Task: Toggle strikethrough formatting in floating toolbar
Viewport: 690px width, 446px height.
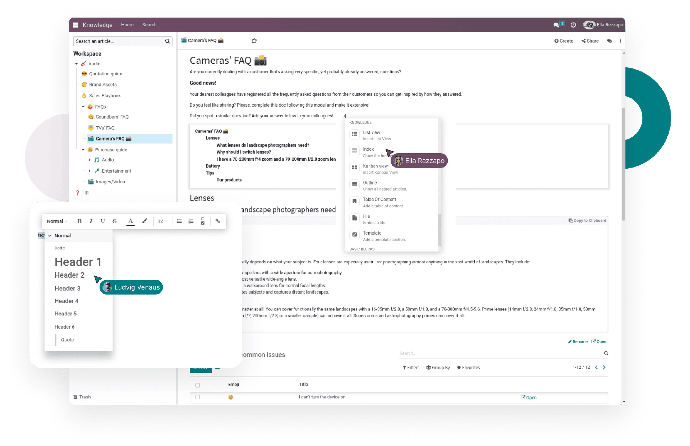Action: click(114, 221)
